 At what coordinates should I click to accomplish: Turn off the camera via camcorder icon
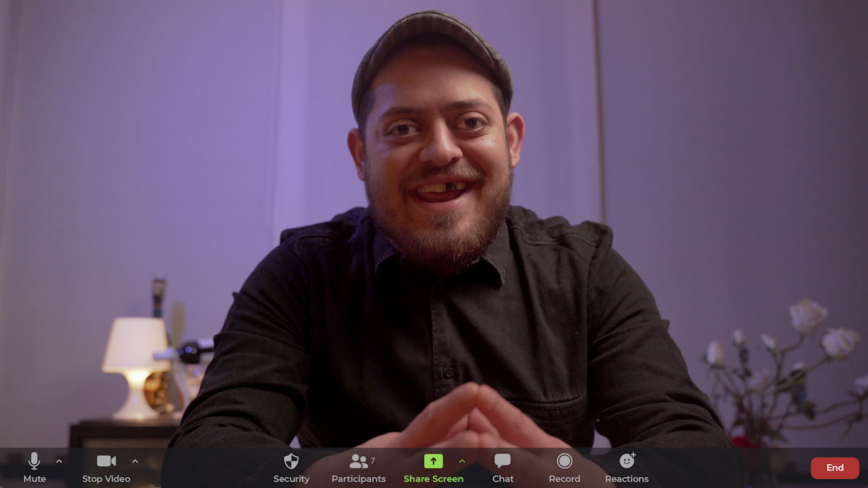point(106,461)
